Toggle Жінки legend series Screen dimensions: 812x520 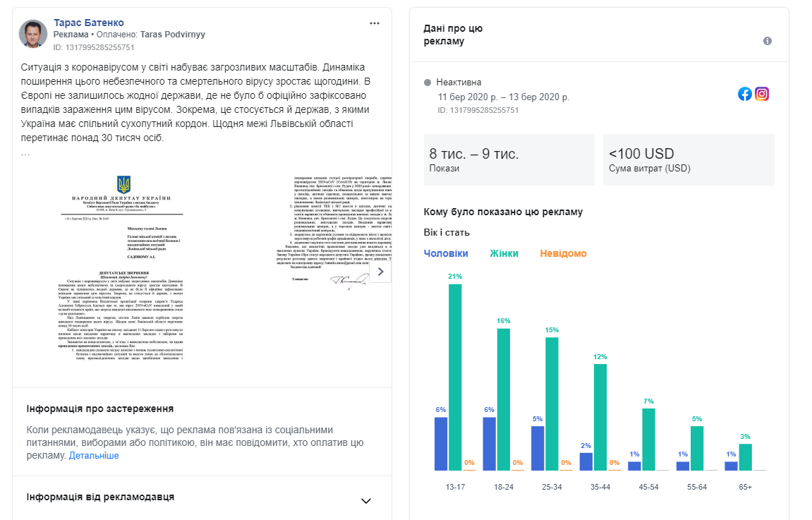[x=504, y=253]
